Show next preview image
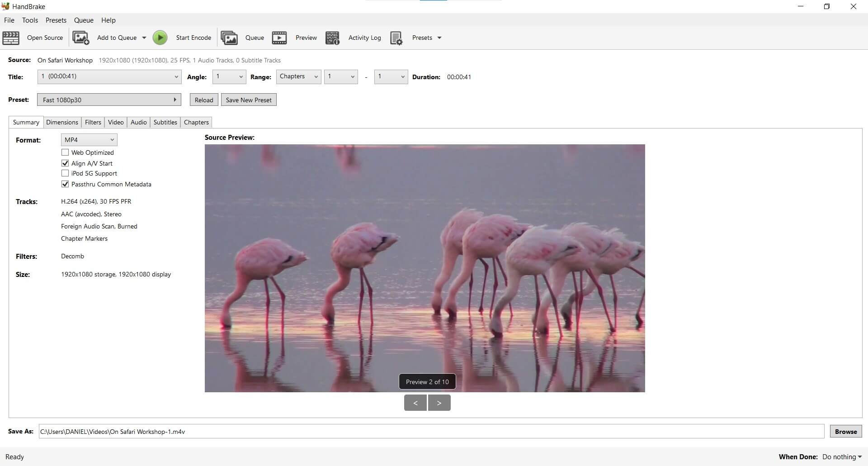Image resolution: width=868 pixels, height=466 pixels. click(439, 403)
